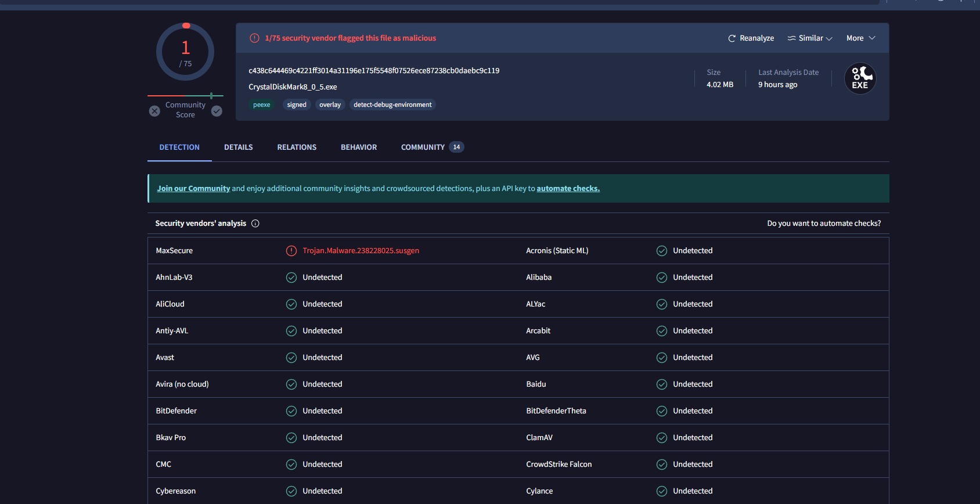Follow the automate checks link

point(568,189)
